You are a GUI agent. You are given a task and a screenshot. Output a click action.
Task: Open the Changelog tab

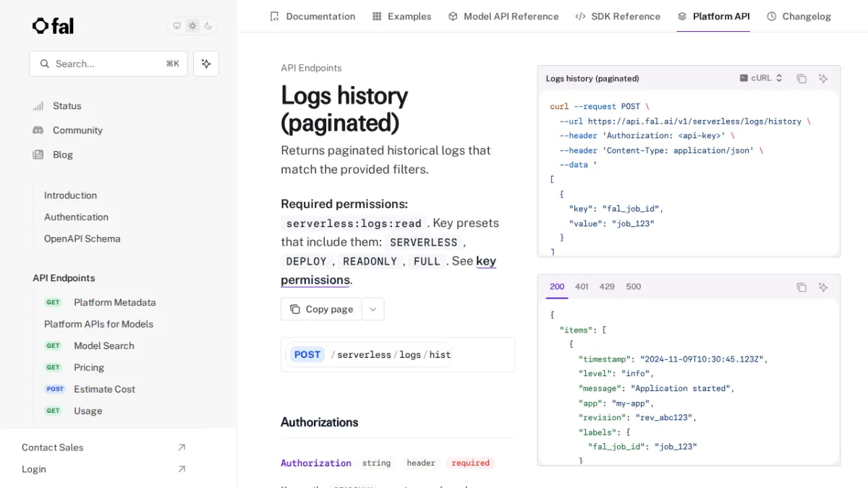[x=799, y=16]
